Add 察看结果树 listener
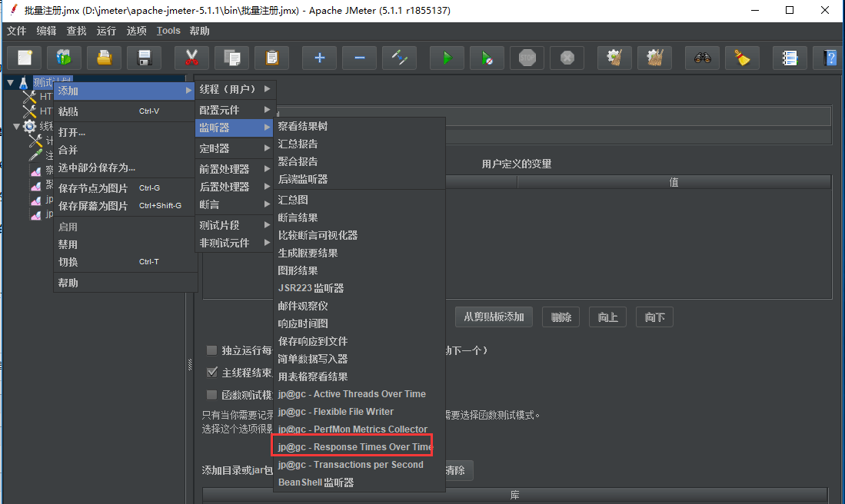845x504 pixels. [359, 126]
